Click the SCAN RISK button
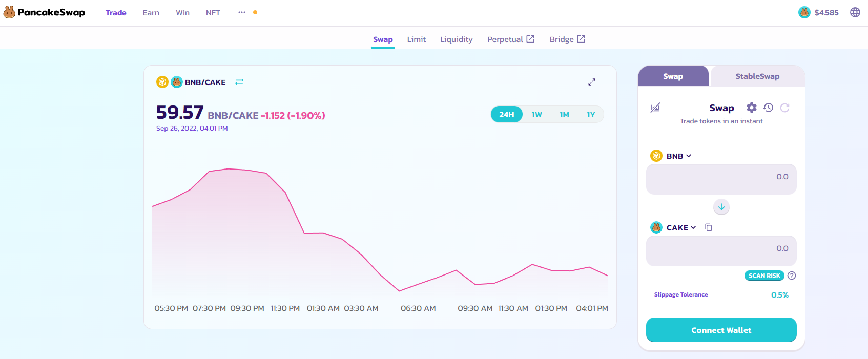Image resolution: width=868 pixels, height=359 pixels. pyautogui.click(x=764, y=276)
